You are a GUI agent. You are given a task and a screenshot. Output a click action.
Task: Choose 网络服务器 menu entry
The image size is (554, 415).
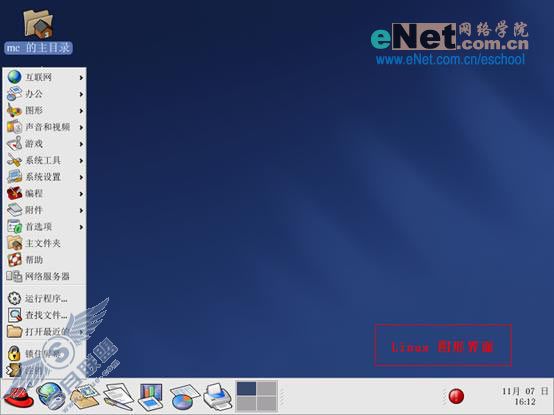tap(45, 277)
